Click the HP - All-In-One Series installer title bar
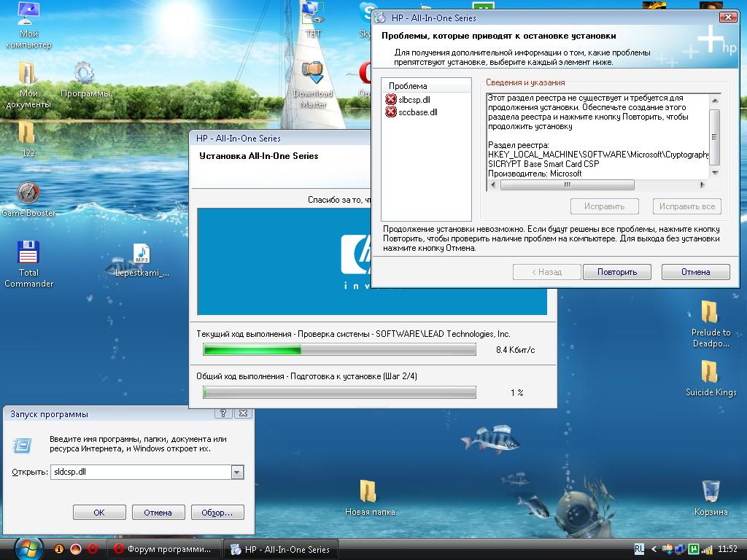Viewport: 747px width, 560px height. tap(280, 138)
